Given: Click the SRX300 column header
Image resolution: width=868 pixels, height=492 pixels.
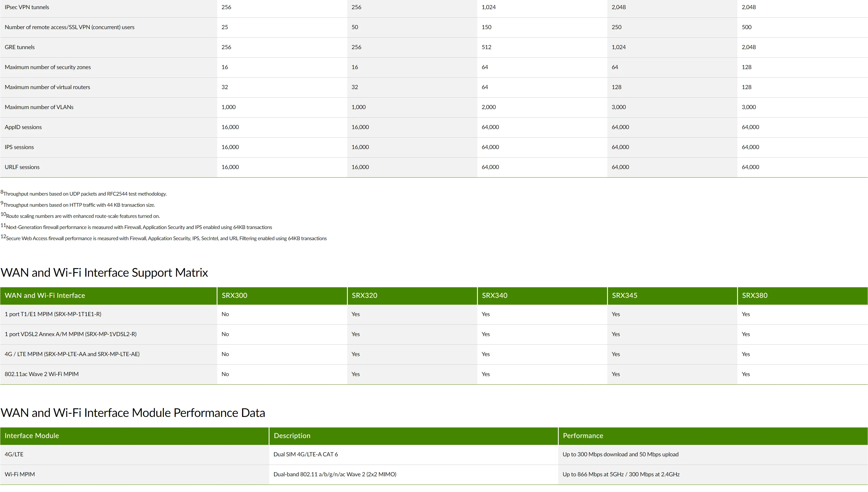Looking at the screenshot, I should [234, 295].
